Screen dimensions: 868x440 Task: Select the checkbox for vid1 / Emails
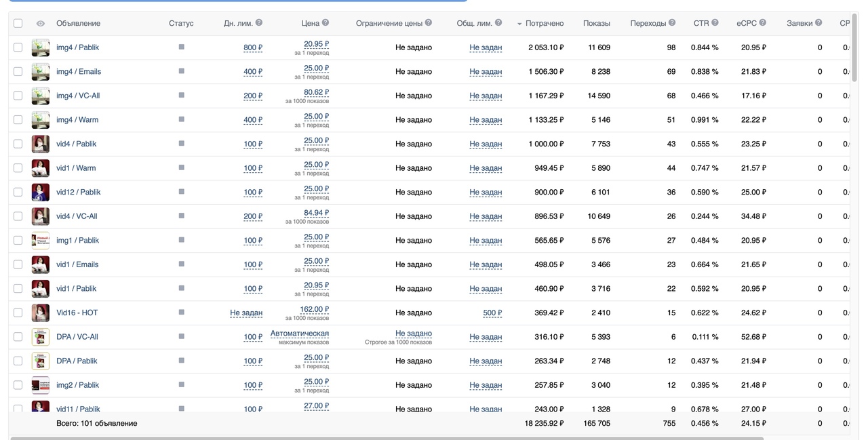(x=18, y=264)
